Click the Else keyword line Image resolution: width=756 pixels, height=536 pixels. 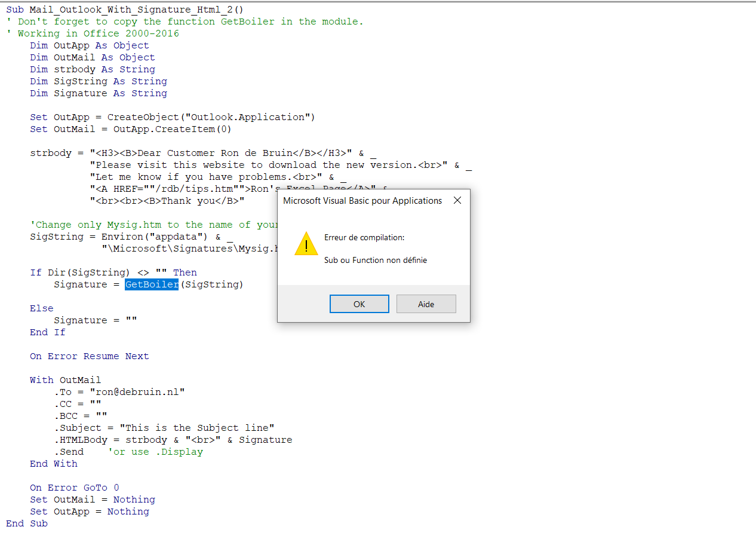click(x=42, y=308)
